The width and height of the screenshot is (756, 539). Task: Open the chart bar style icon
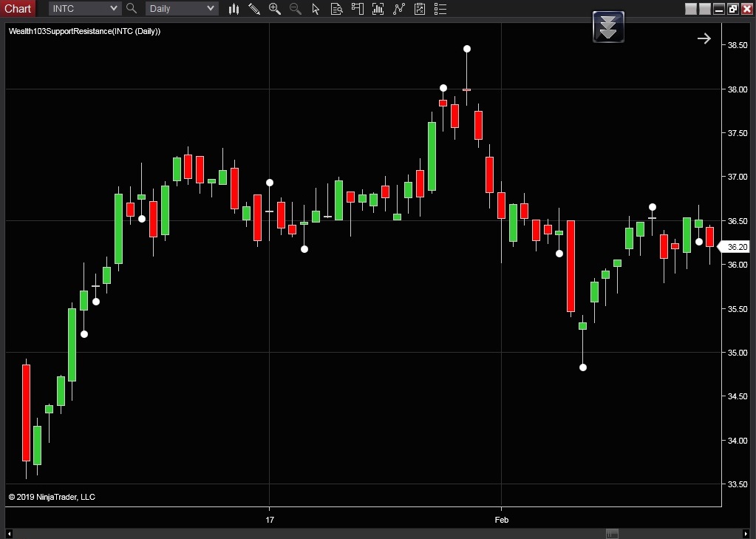pos(234,9)
